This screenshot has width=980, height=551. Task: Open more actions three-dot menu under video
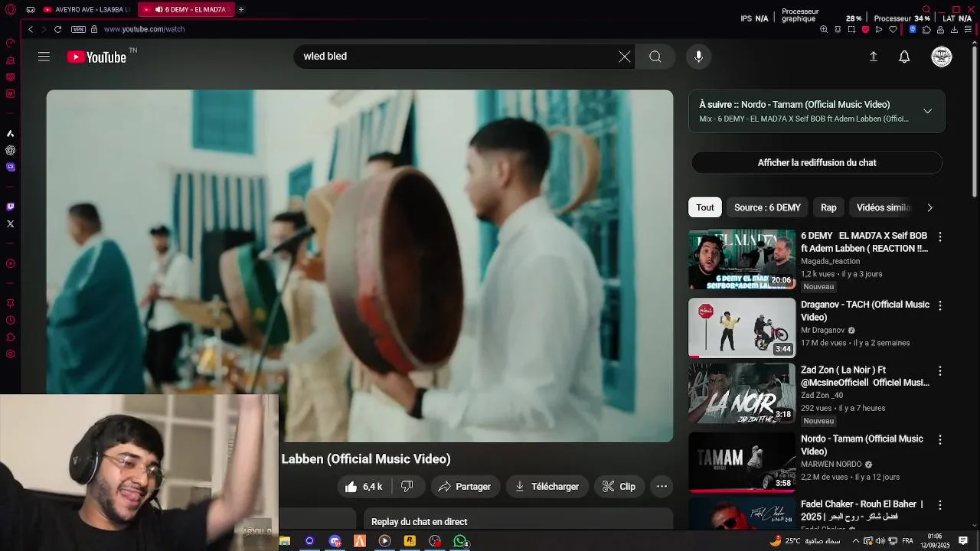(x=662, y=487)
